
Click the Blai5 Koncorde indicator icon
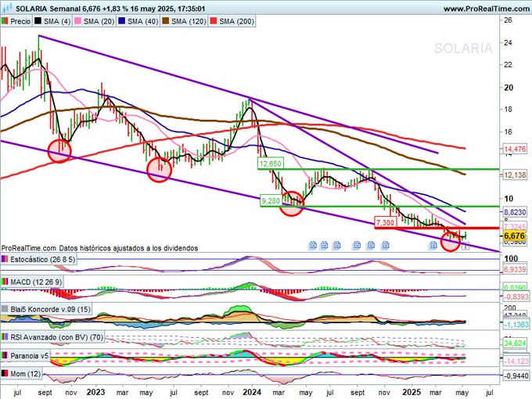tap(5, 309)
